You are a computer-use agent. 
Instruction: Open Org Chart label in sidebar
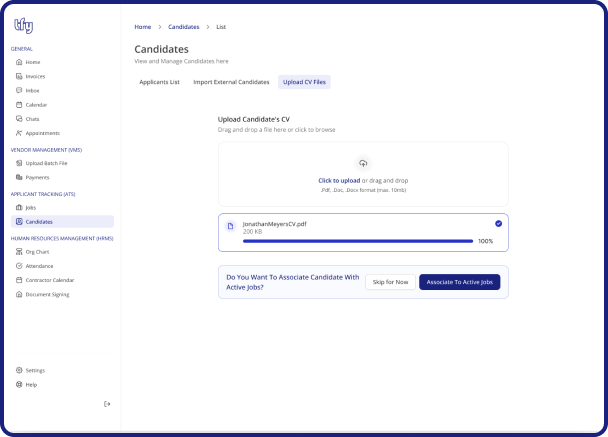[38, 252]
